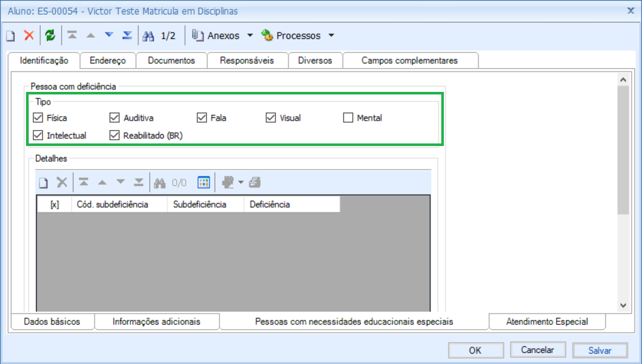Enable the Mental checkbox
This screenshot has width=642, height=364.
[x=348, y=118]
